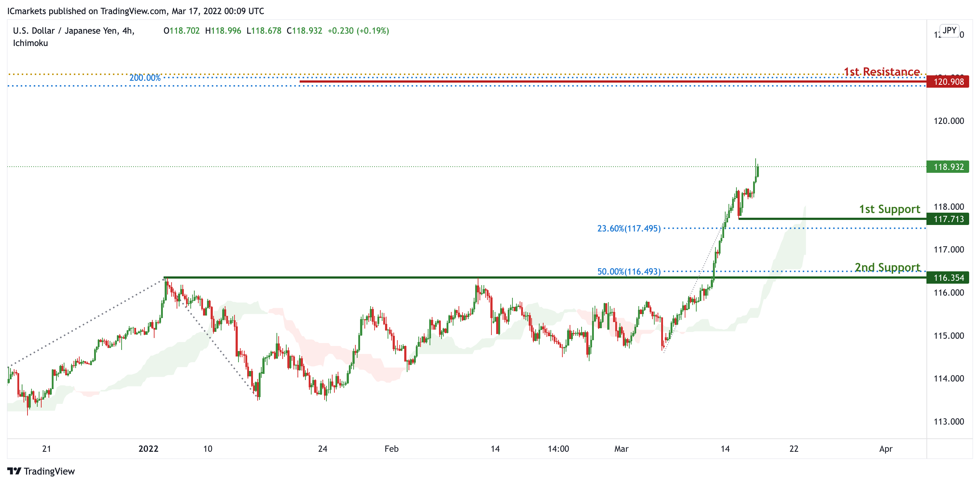This screenshot has width=980, height=484.
Task: Click the 23.60%(117.495) Fibonacci label
Action: pyautogui.click(x=629, y=229)
